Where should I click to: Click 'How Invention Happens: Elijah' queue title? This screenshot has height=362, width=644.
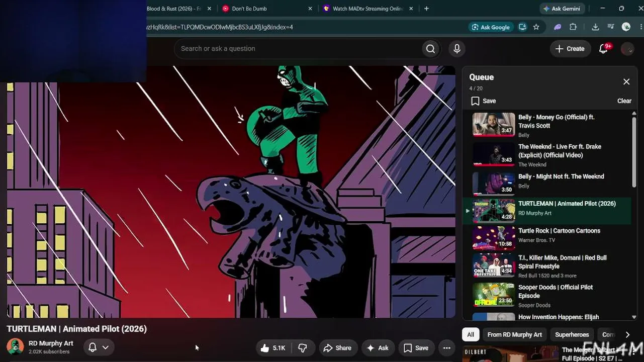pyautogui.click(x=559, y=317)
